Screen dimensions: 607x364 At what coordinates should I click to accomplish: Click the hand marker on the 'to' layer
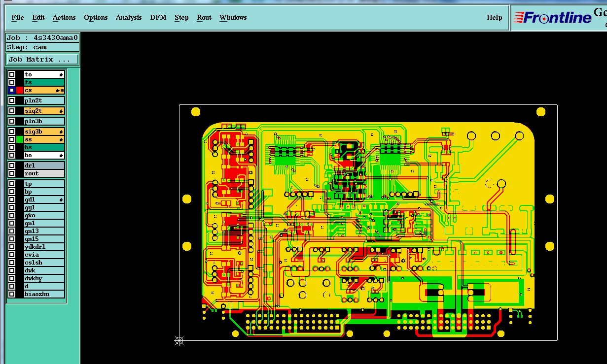point(61,75)
